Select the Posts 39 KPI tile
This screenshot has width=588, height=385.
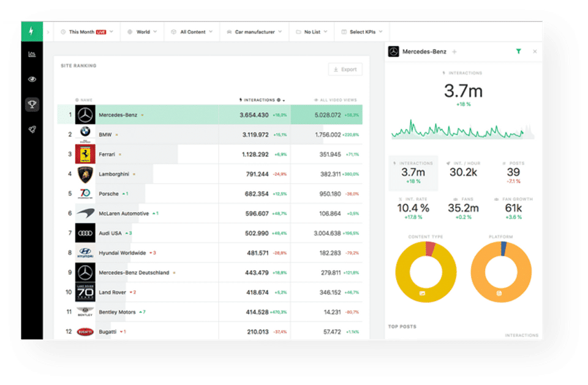tap(513, 173)
